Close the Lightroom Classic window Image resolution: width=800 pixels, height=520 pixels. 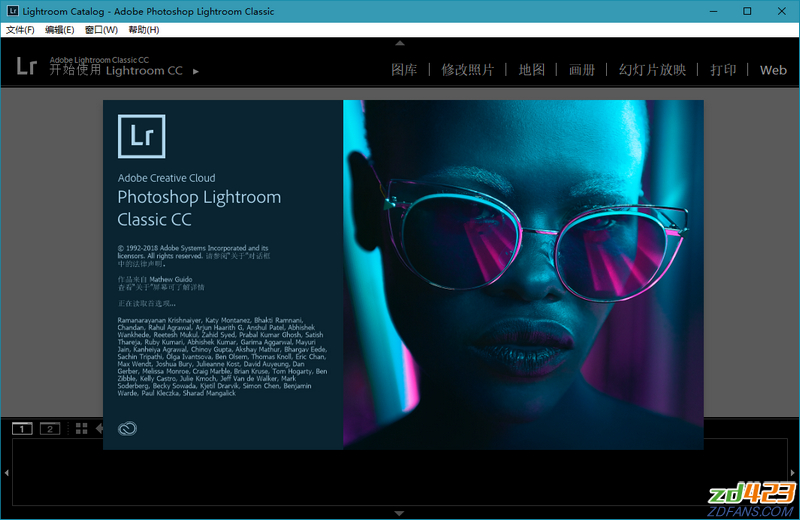782,11
